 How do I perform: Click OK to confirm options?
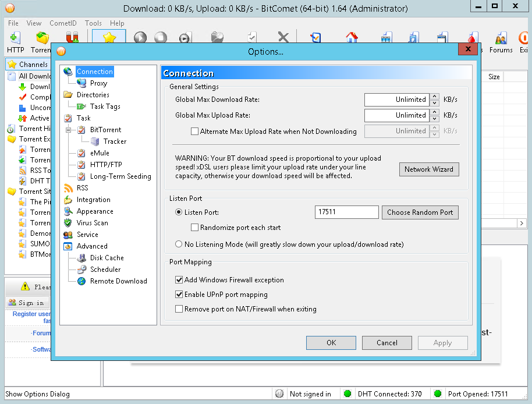click(x=331, y=343)
